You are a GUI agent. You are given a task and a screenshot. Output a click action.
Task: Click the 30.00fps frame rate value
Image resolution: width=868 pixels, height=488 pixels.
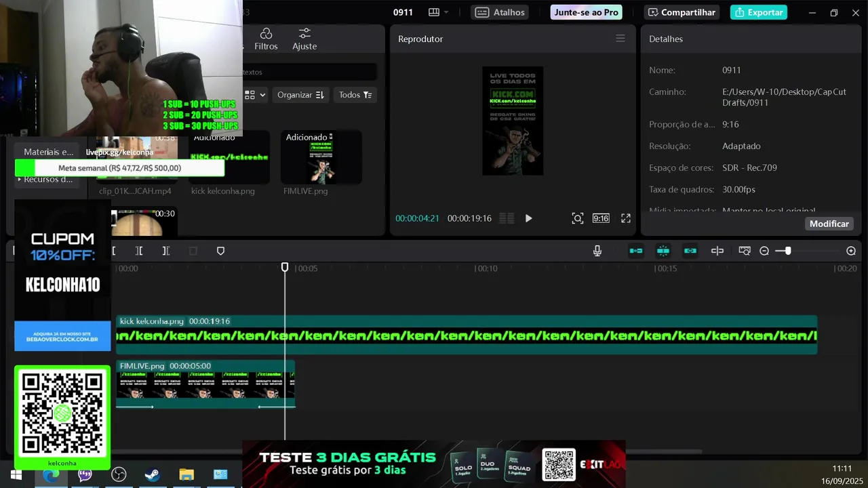[738, 189]
